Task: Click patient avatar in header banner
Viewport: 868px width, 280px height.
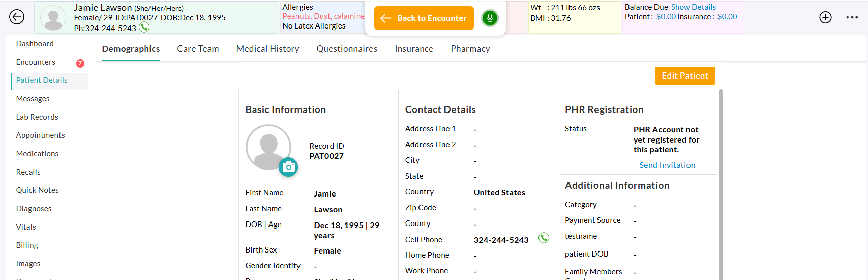Action: 53,18
